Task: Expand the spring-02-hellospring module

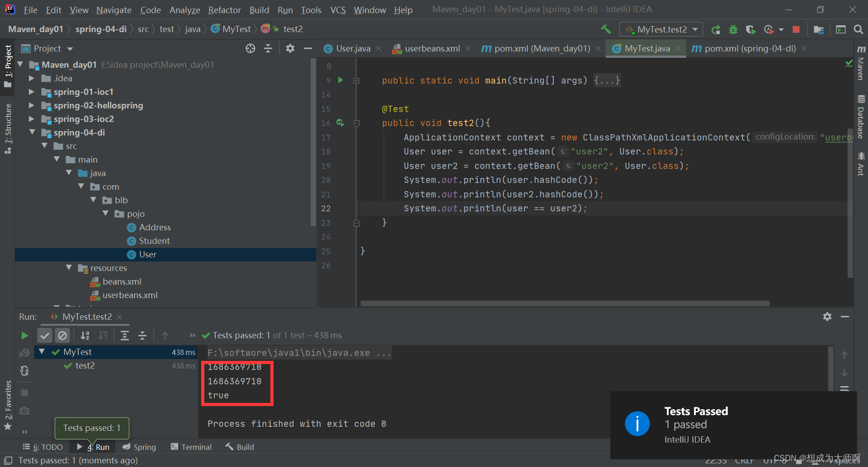Action: coord(31,105)
